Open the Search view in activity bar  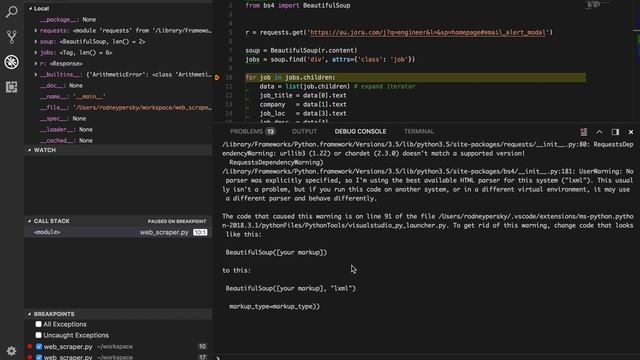coord(11,11)
